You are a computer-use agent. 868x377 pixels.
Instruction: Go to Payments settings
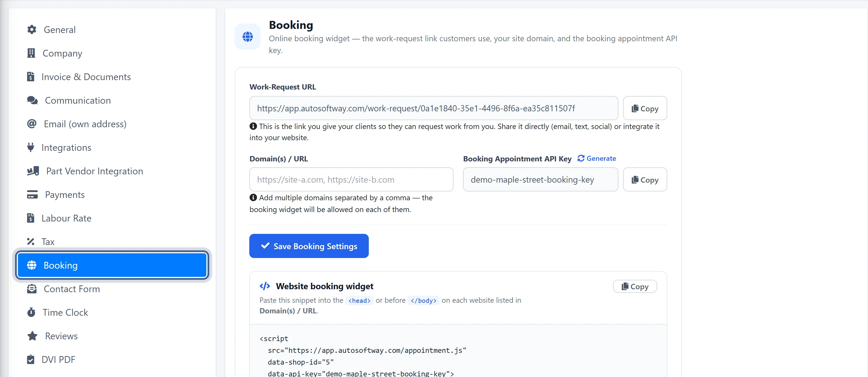tap(112, 195)
